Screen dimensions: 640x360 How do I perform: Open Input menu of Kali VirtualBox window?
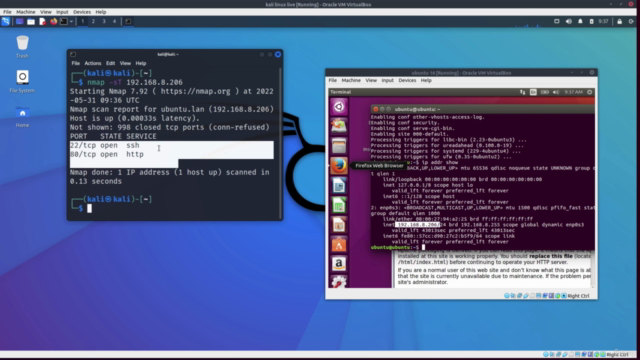62,12
